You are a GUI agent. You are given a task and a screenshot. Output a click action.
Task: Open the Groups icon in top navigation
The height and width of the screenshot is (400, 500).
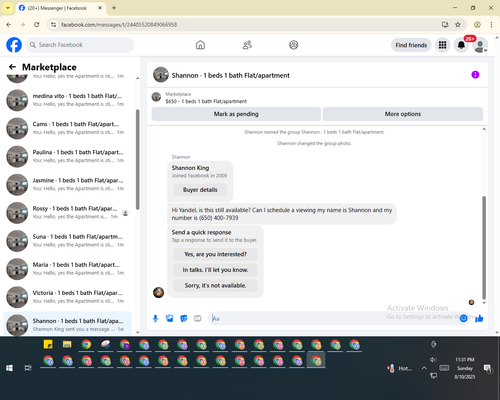(294, 45)
